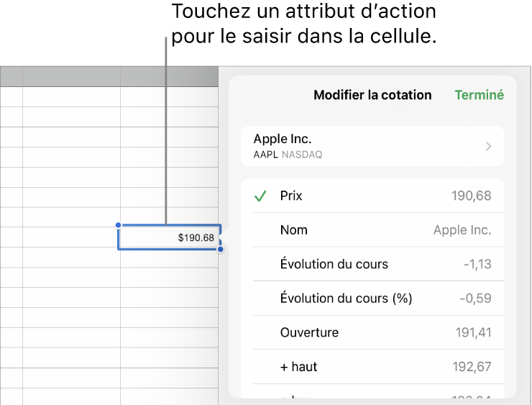Choose the Ouverture attribute

(x=372, y=332)
